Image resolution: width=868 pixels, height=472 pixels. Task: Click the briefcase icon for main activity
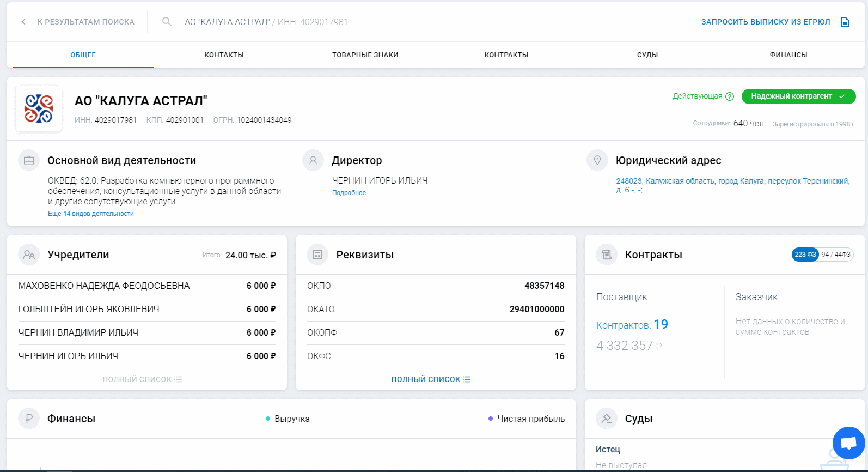[x=29, y=160]
